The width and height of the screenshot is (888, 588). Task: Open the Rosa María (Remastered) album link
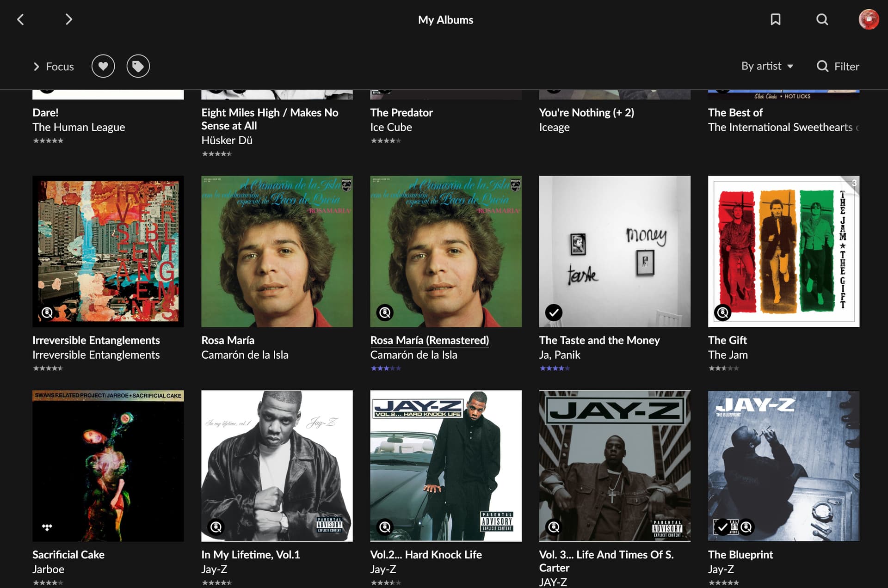click(429, 340)
